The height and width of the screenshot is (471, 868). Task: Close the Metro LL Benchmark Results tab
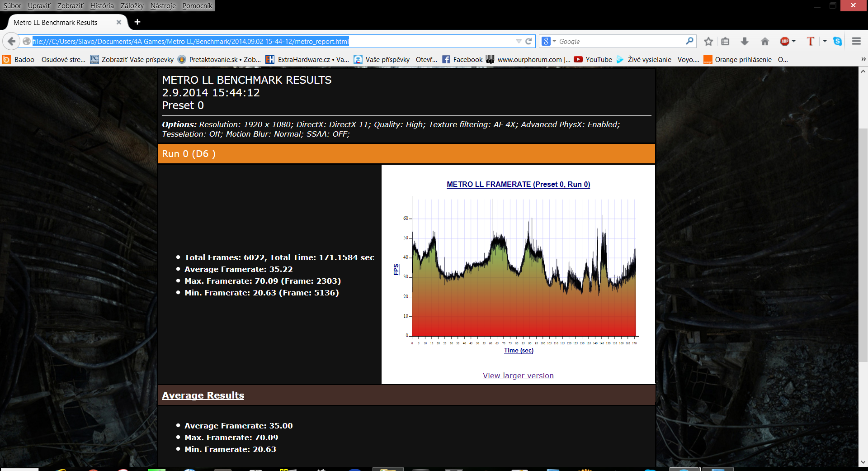pyautogui.click(x=119, y=22)
